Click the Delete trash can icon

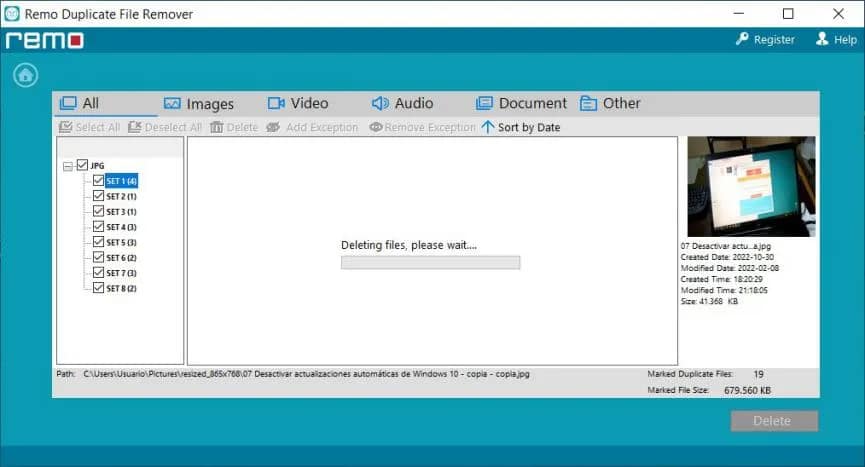(x=216, y=127)
